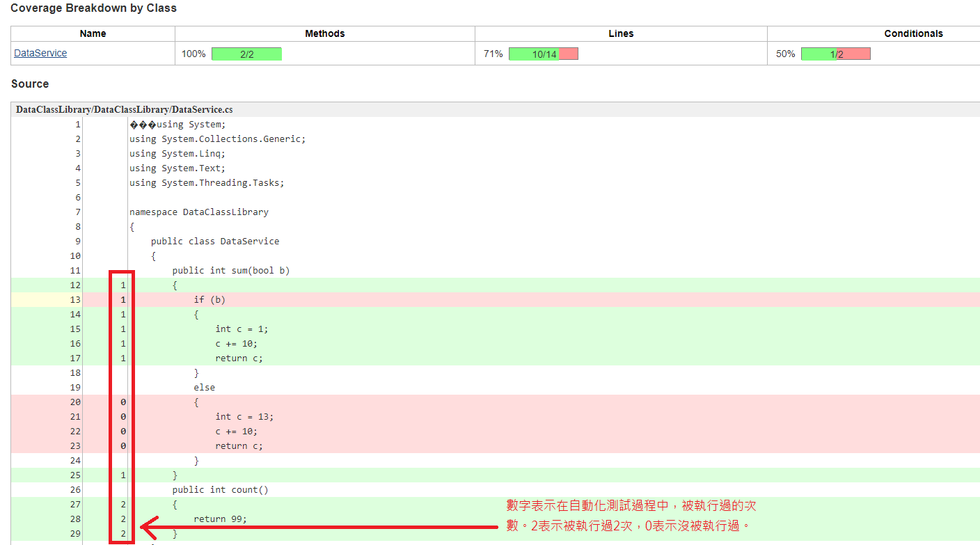Click the DataService.cs file path header
The height and width of the screenshot is (545, 980).
coord(125,109)
